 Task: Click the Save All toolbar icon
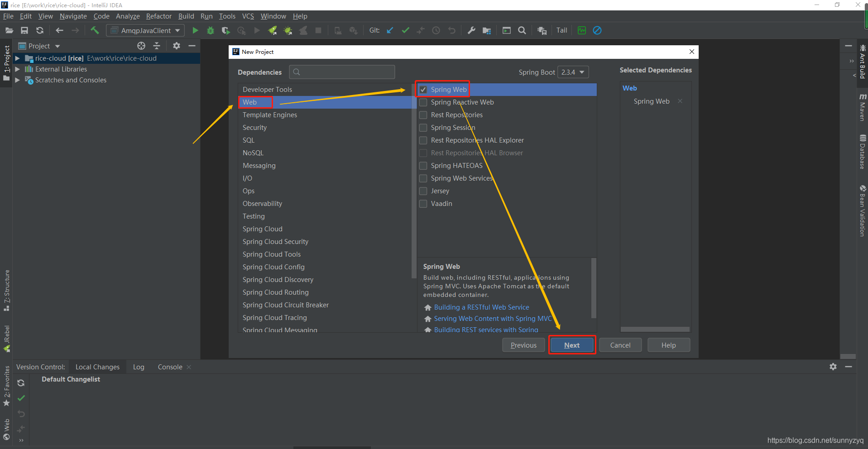pos(24,30)
